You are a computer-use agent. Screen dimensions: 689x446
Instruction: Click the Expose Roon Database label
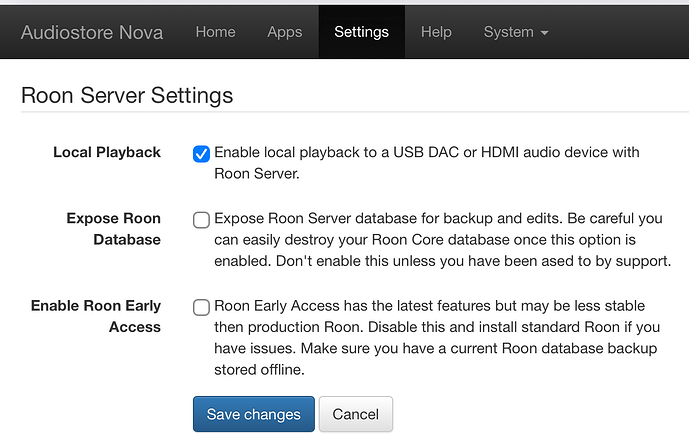tap(113, 229)
